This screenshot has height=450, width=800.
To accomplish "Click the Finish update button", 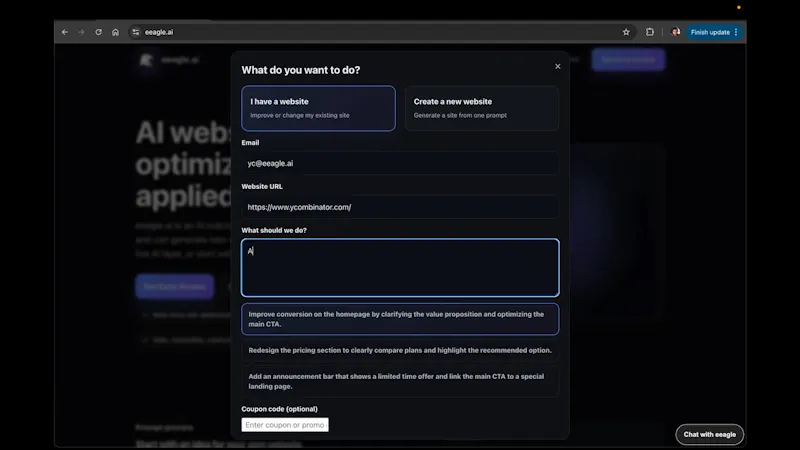I will (x=710, y=32).
